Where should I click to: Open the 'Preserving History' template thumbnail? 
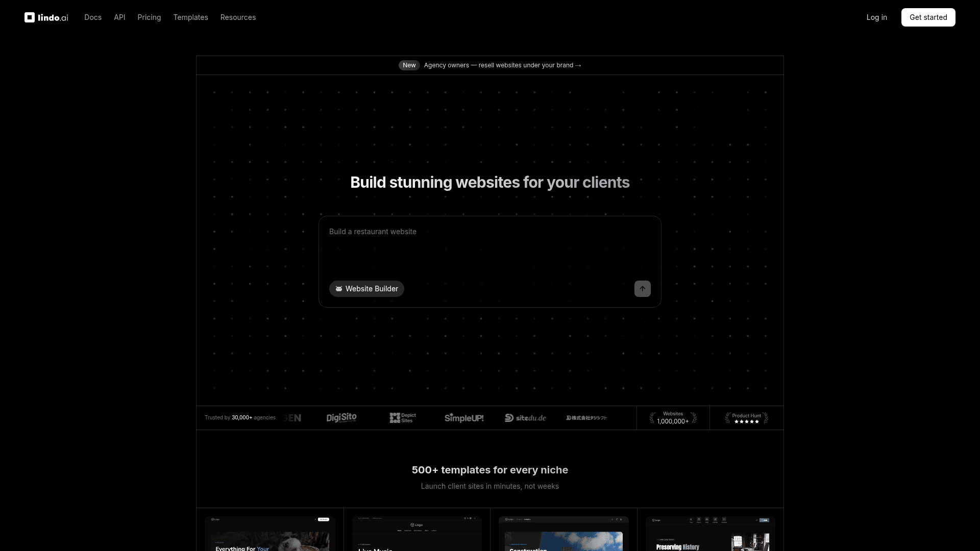pos(710,535)
